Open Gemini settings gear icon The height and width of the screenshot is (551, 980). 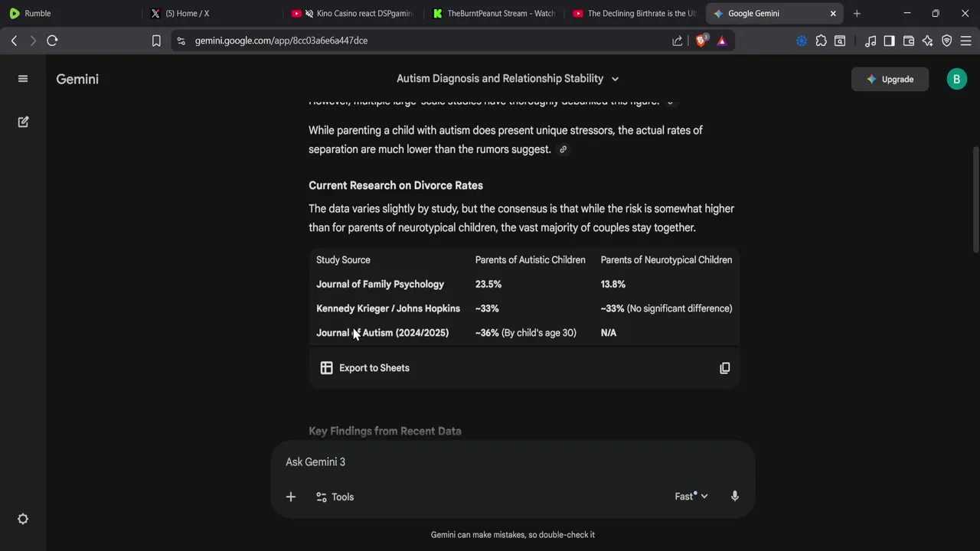coord(23,519)
